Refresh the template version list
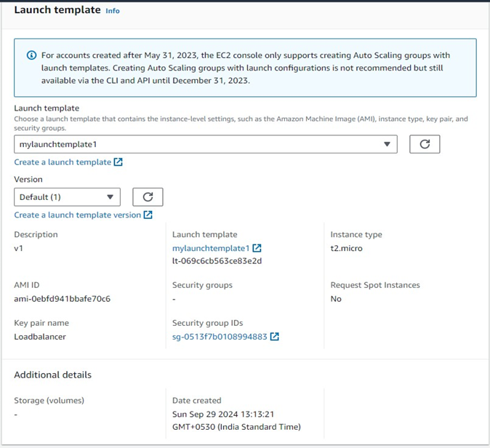The height and width of the screenshot is (448, 490). point(148,197)
